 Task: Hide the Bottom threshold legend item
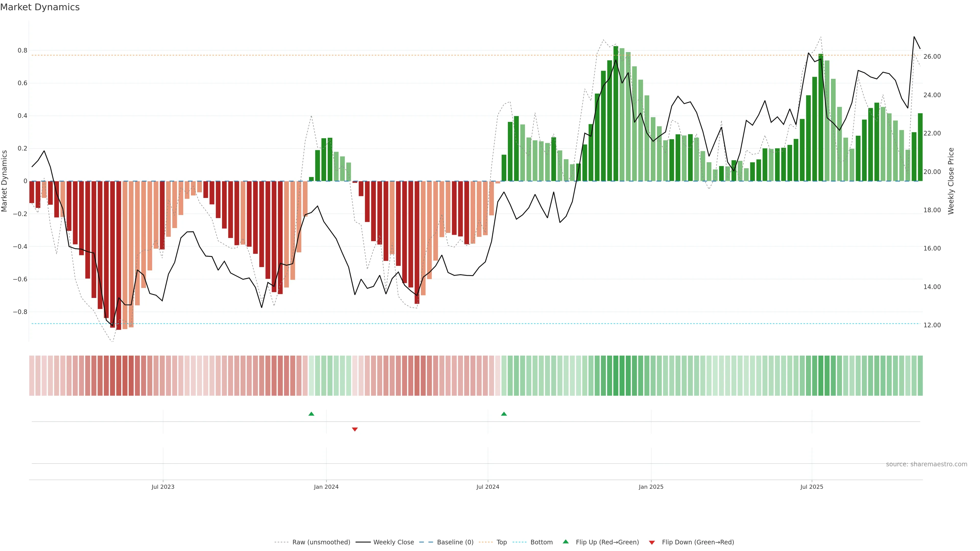(541, 542)
